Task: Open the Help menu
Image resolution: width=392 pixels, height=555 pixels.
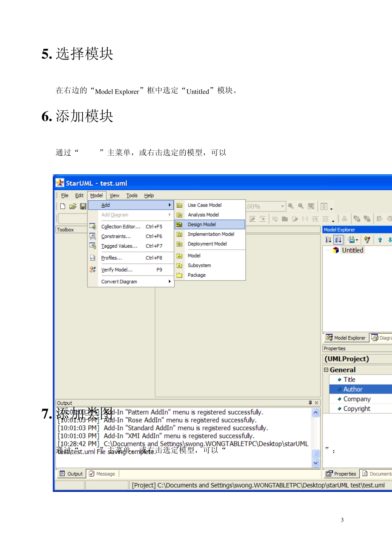Action: click(149, 196)
